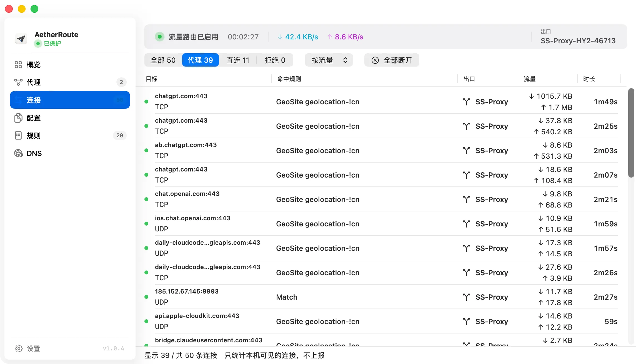Click the 代理 badge showing 2
636x364 pixels.
tap(121, 82)
